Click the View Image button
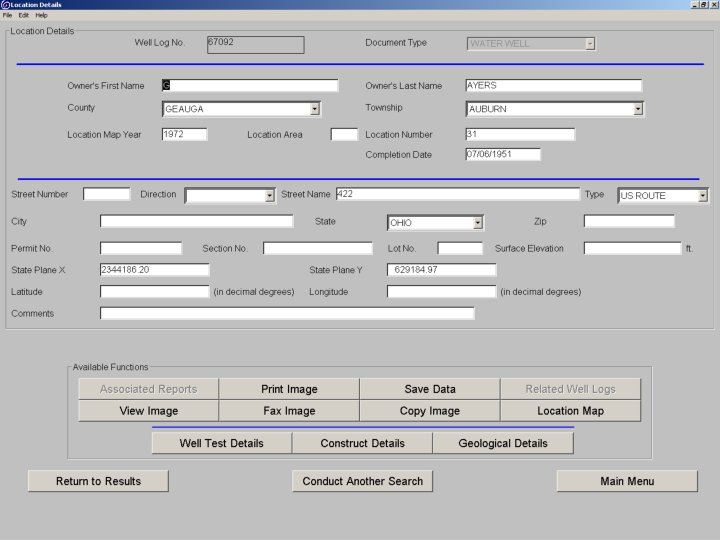Image resolution: width=720 pixels, height=540 pixels. tap(148, 411)
